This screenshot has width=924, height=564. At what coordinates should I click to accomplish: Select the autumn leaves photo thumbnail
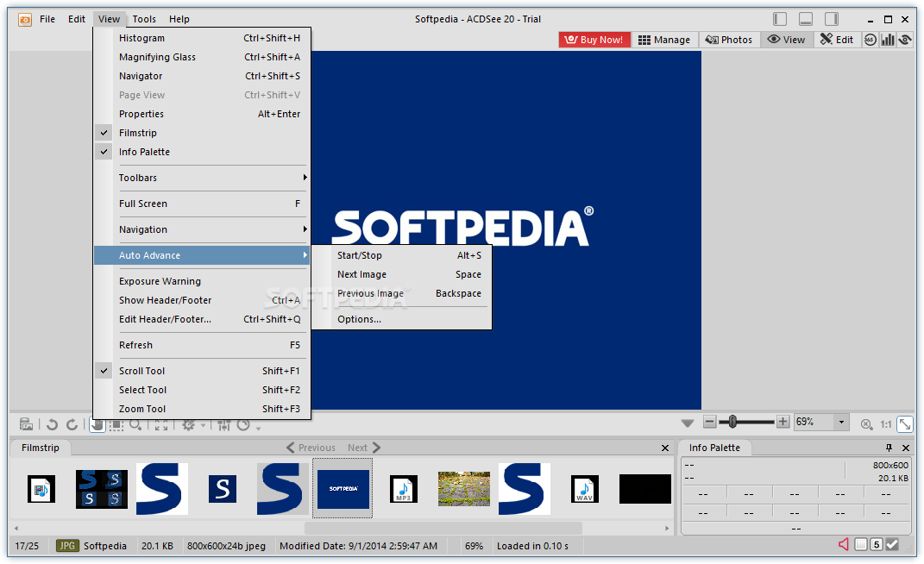(x=464, y=489)
